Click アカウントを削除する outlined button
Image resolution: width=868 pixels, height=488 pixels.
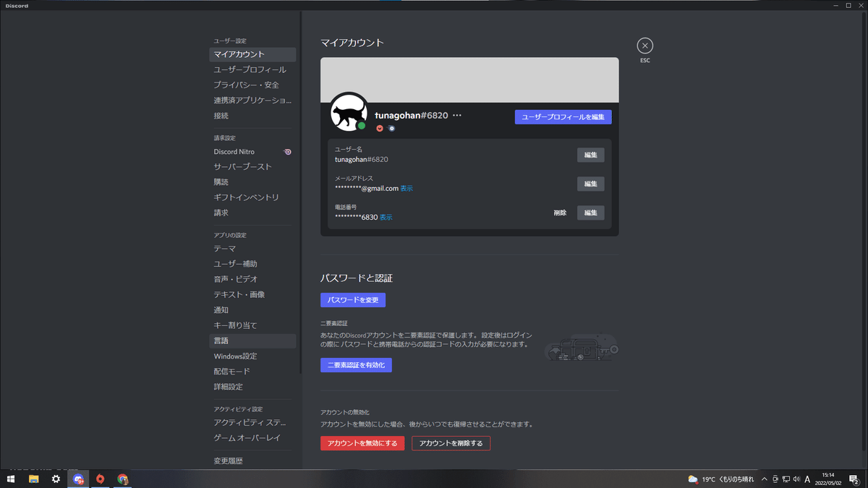(x=451, y=443)
